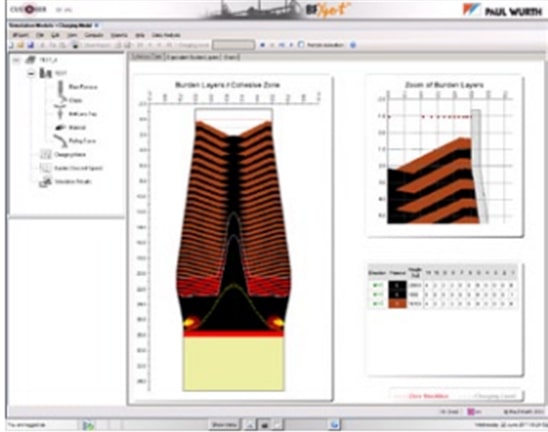548x432 pixels.
Task: Select the Falling Curve tree item
Action: coord(82,141)
